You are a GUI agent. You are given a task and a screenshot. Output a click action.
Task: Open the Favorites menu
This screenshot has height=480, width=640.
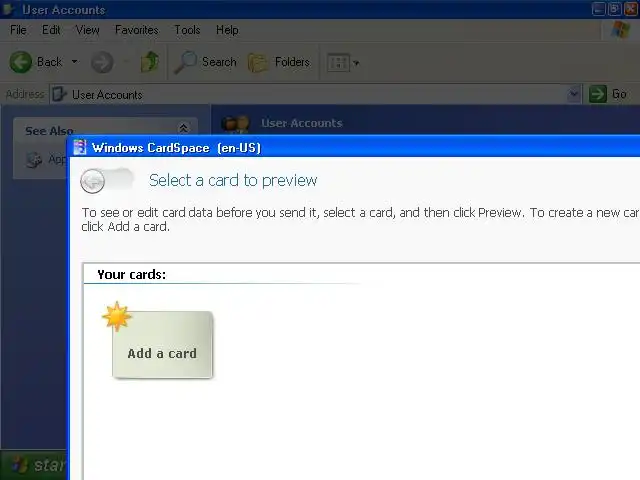click(x=136, y=30)
